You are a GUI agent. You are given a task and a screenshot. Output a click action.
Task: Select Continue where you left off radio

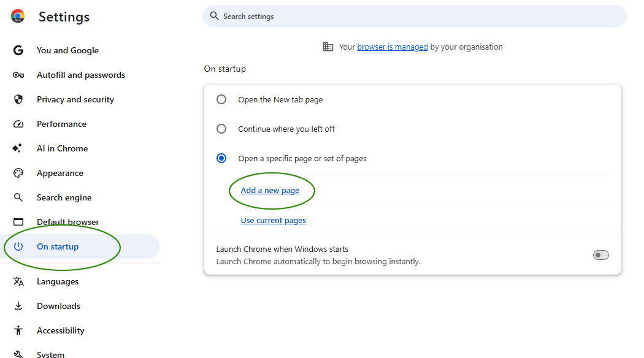coord(221,129)
